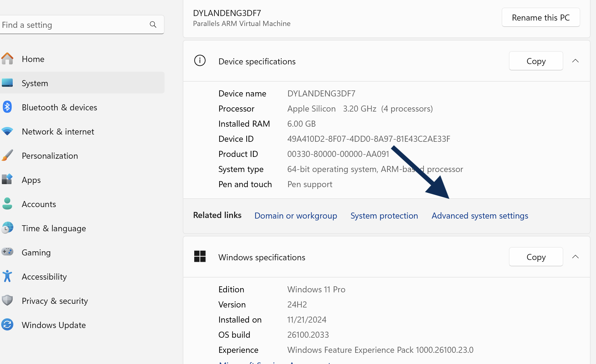Click the Windows Update sync icon
The image size is (596, 364).
(x=7, y=325)
